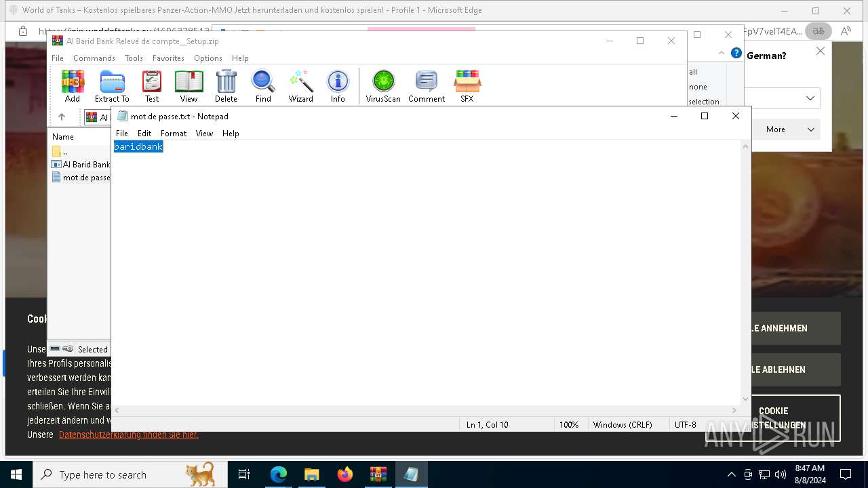Show hidden tray icons chevron
The height and width of the screenshot is (488, 868).
[x=731, y=474]
